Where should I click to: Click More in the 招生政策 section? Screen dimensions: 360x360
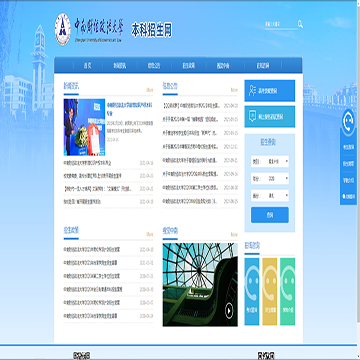(x=150, y=234)
